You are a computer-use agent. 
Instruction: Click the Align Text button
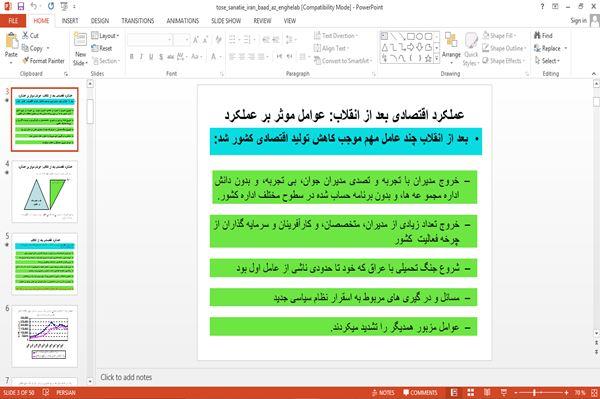pyautogui.click(x=331, y=48)
